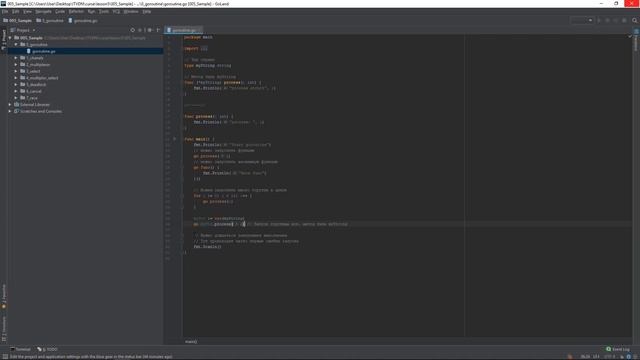Open the File menu
The image size is (640, 360).
tap(5, 11)
